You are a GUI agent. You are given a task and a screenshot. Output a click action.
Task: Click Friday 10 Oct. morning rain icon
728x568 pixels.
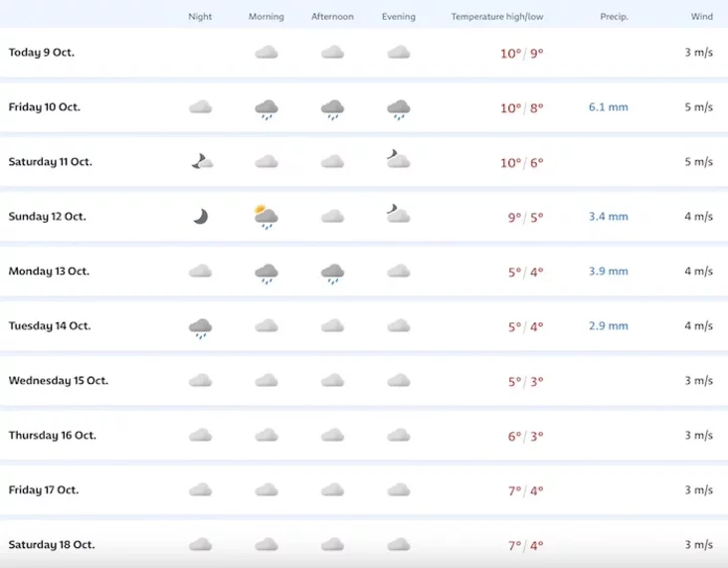pos(266,108)
